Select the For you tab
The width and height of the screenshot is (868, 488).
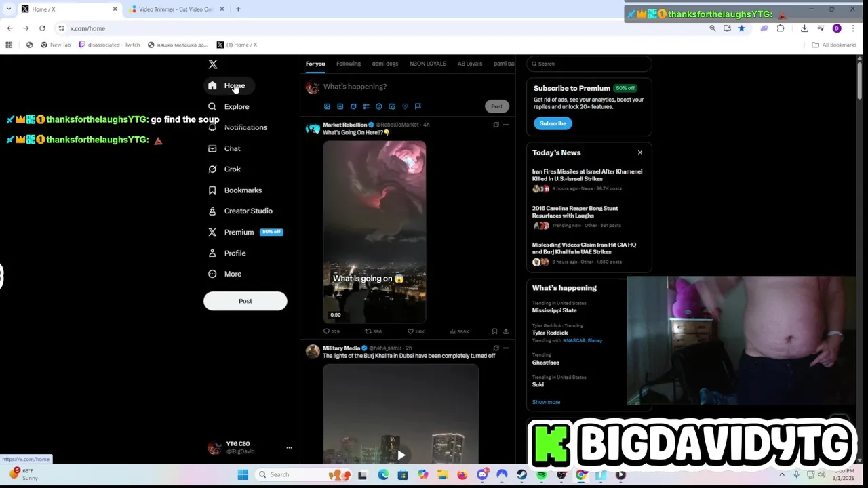click(315, 64)
